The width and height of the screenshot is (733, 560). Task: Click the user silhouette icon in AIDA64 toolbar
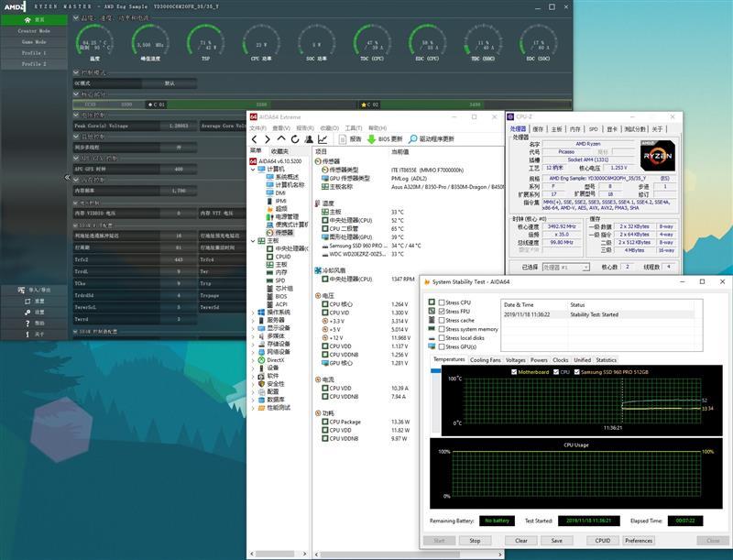pos(309,139)
